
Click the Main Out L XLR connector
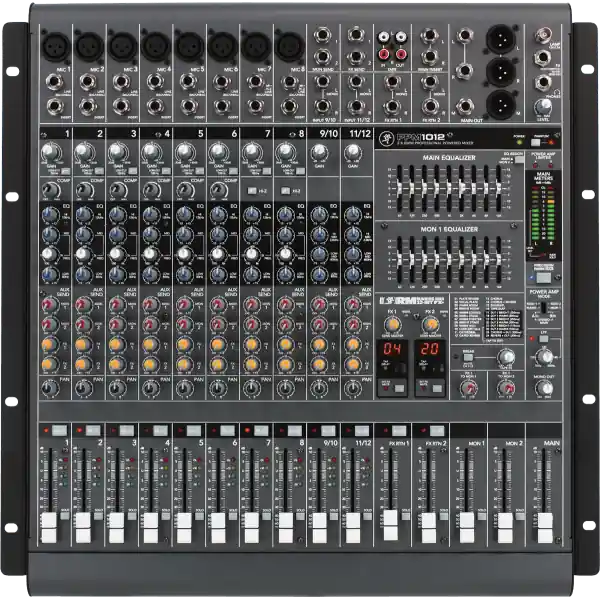pyautogui.click(x=501, y=39)
